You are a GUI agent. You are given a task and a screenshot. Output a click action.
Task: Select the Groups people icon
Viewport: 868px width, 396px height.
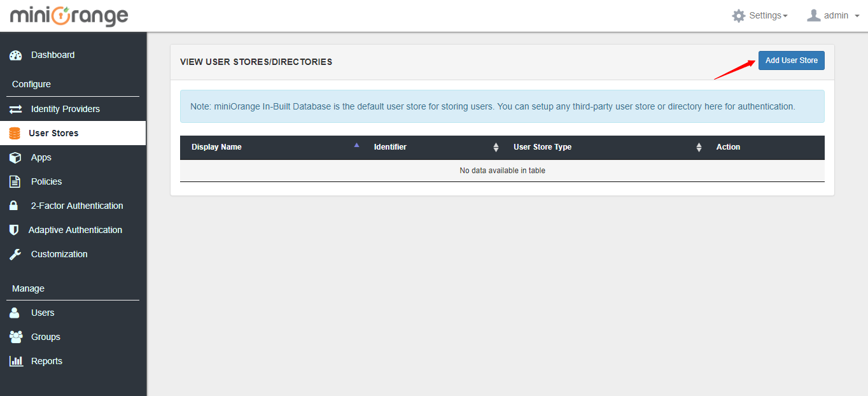pos(15,337)
